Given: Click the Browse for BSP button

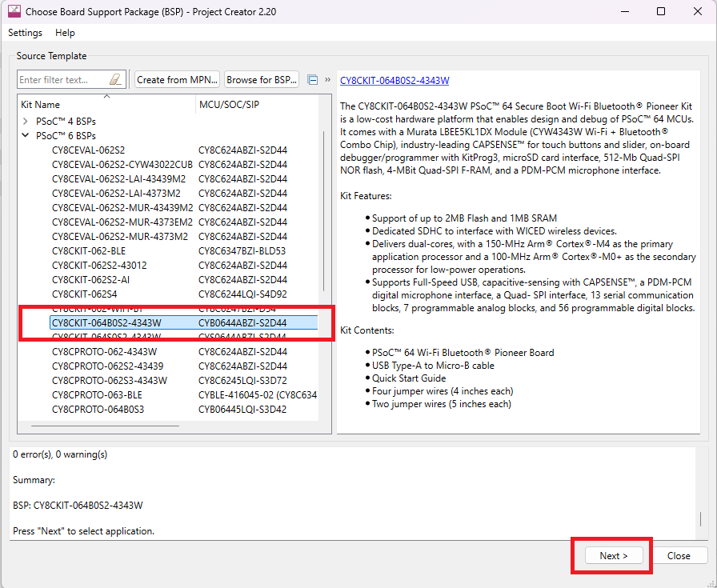Looking at the screenshot, I should click(x=262, y=79).
